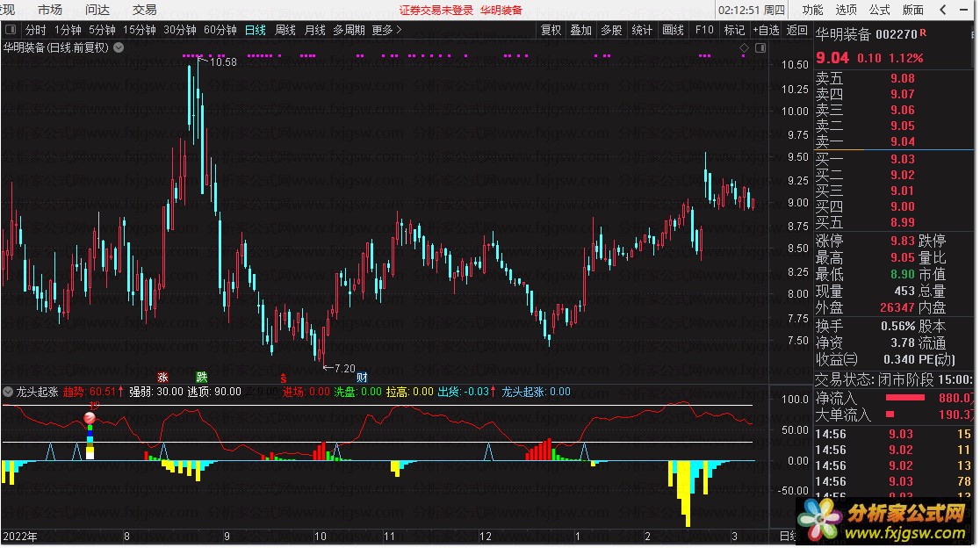Open F10 company info
This screenshot has height=548, width=980.
[704, 29]
